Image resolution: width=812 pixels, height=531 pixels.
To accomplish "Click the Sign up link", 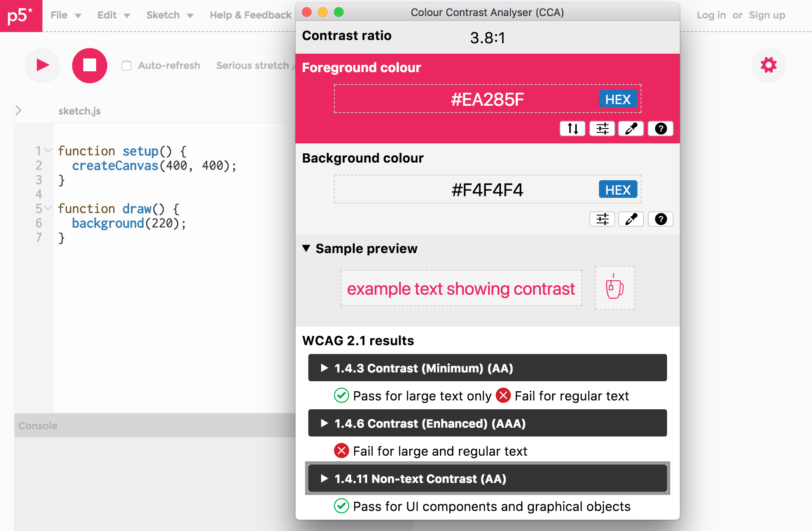I will click(x=767, y=15).
